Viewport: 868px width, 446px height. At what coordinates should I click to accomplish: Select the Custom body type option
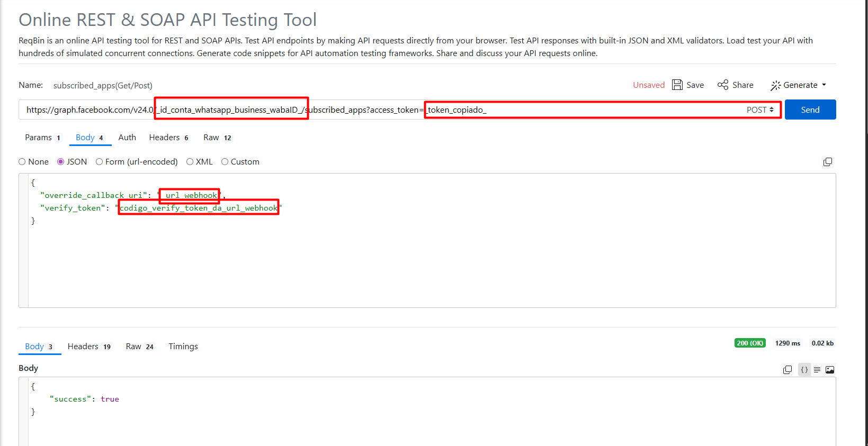pos(225,162)
